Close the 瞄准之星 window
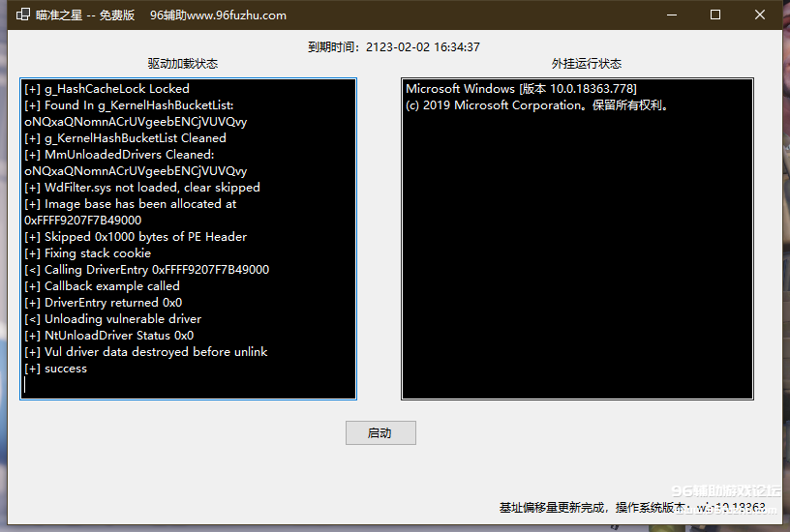 click(x=760, y=15)
